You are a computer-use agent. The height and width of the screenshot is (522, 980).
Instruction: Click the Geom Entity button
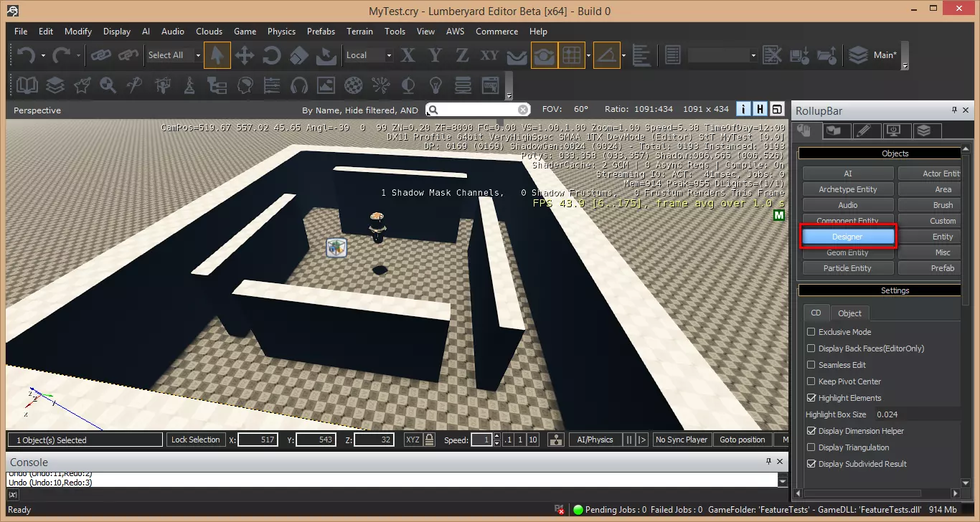[847, 252]
